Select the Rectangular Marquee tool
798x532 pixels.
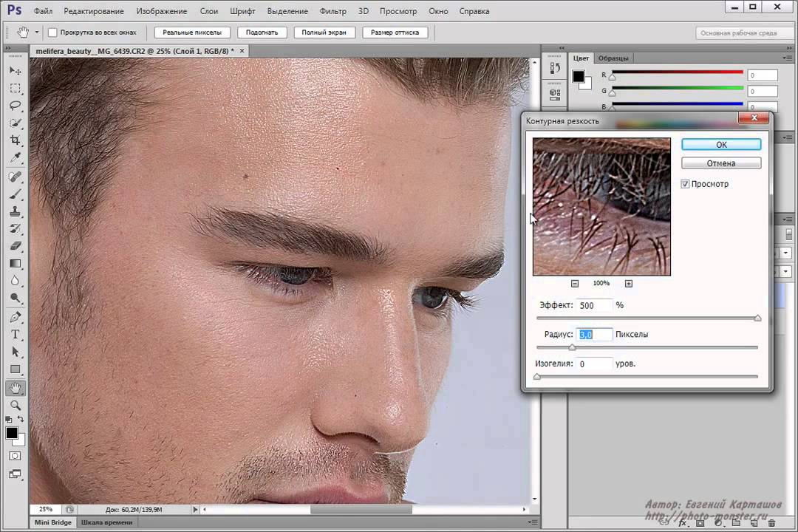pyautogui.click(x=16, y=88)
